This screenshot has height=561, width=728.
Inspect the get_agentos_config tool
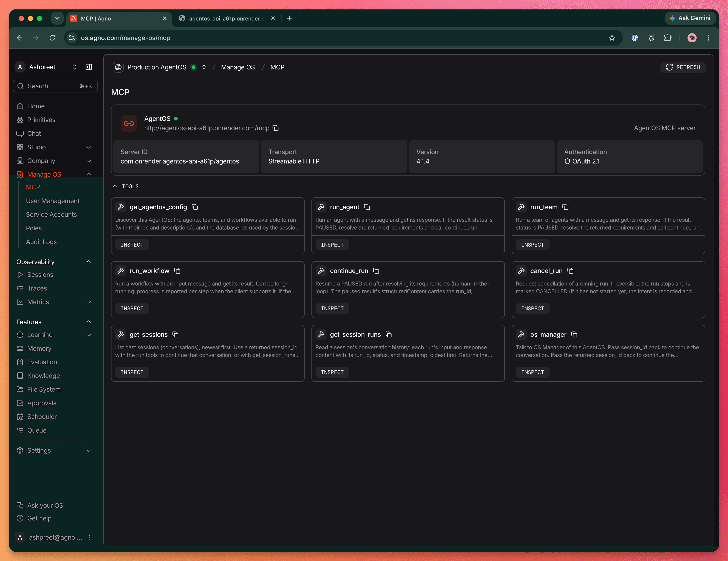(x=132, y=245)
